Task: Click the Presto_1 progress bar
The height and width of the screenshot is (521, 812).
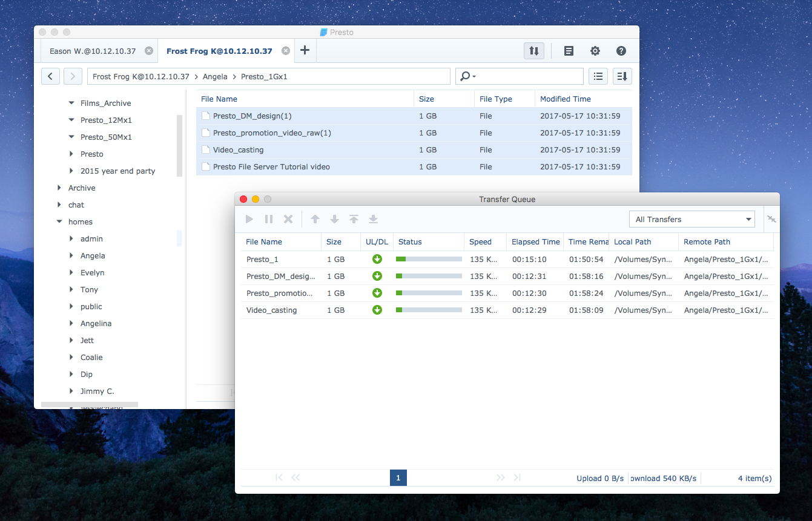Action: pos(428,259)
